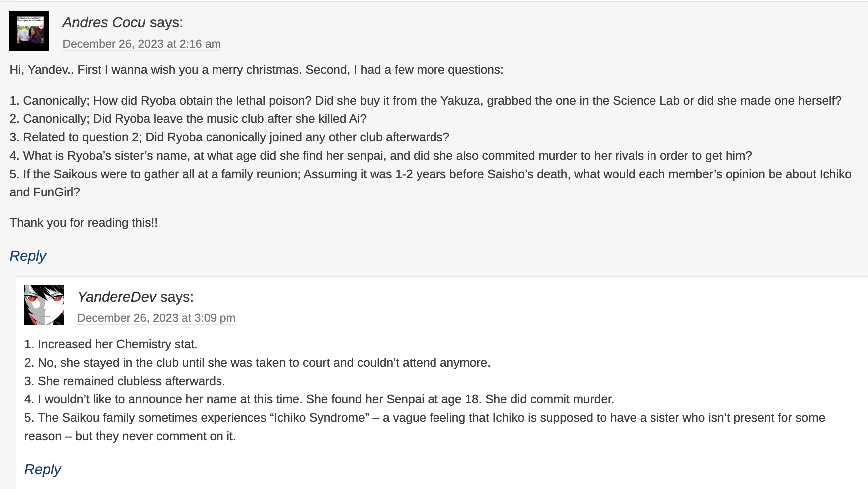Click the Andres Cocu author name
The image size is (868, 489).
104,23
